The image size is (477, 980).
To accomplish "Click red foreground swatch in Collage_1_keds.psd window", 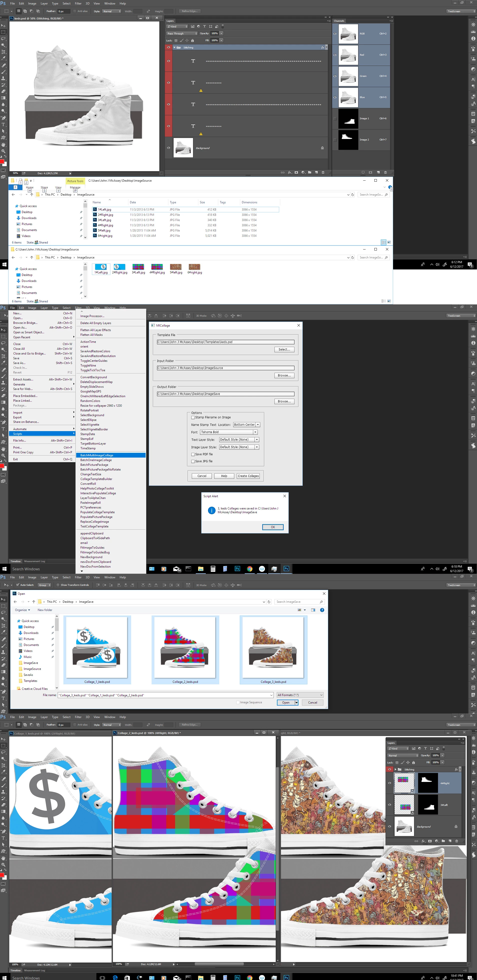I will (x=1, y=875).
